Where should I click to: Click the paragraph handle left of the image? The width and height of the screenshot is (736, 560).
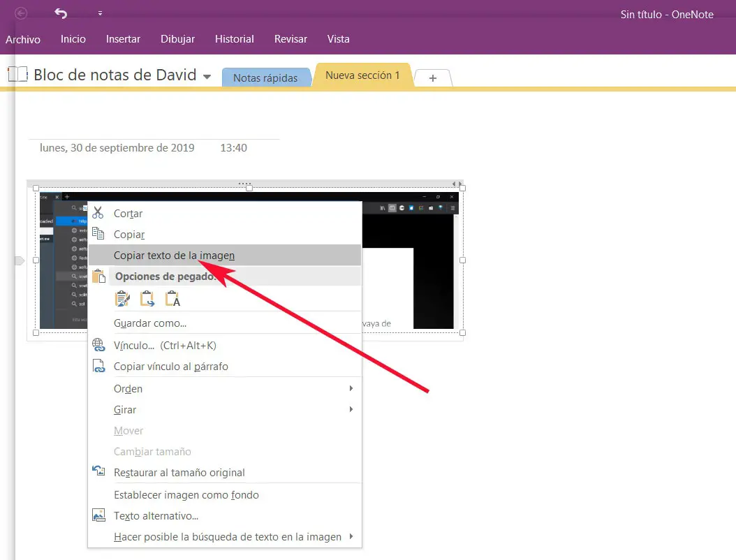coord(20,260)
